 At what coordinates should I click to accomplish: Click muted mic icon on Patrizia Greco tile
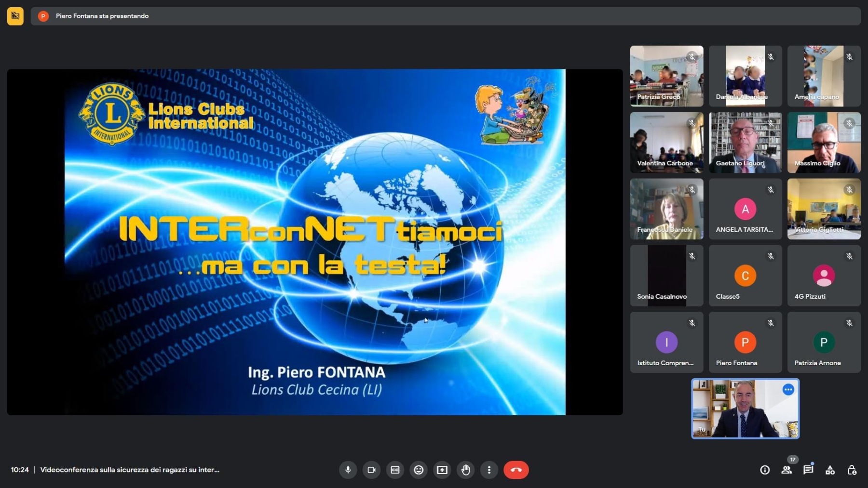click(692, 57)
